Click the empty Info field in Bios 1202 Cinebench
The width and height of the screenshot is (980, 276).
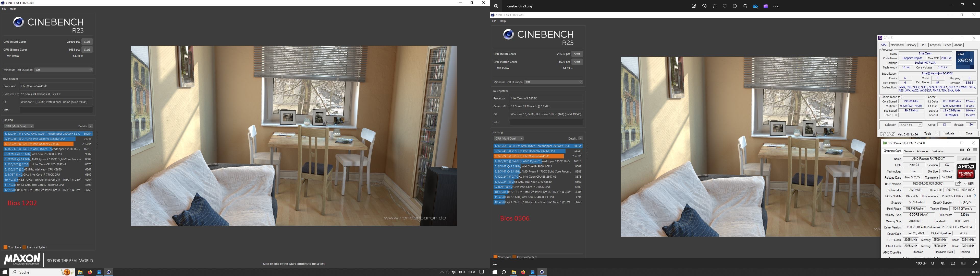pos(56,110)
